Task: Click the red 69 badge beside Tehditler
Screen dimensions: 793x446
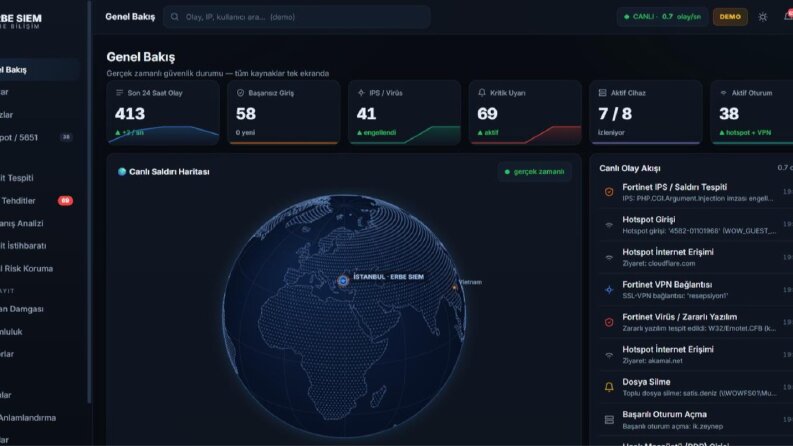Action: pos(65,201)
